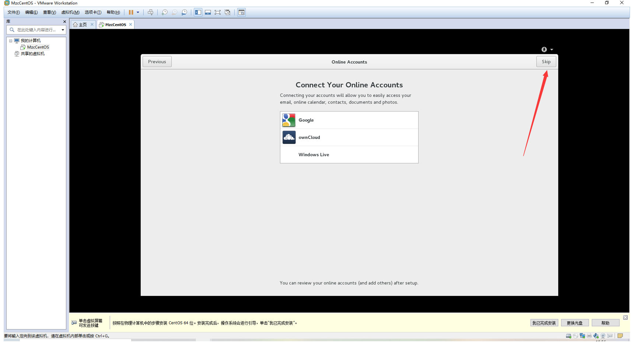644x349 pixels.
Task: Close the 库 library panel
Action: [64, 21]
